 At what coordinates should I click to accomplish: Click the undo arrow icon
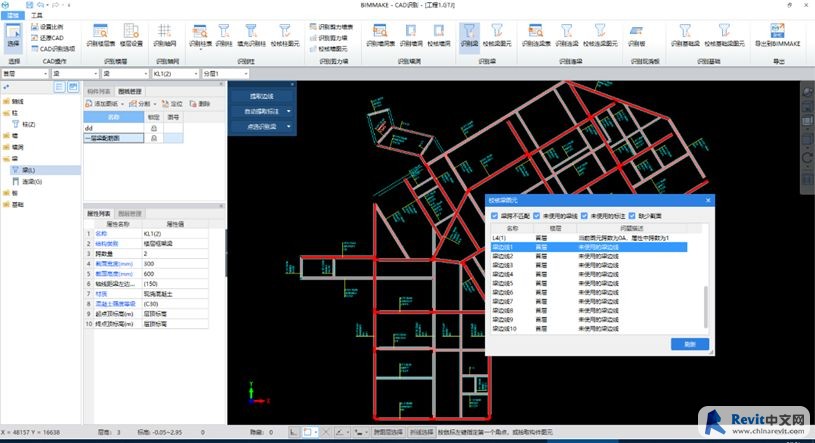click(x=40, y=5)
